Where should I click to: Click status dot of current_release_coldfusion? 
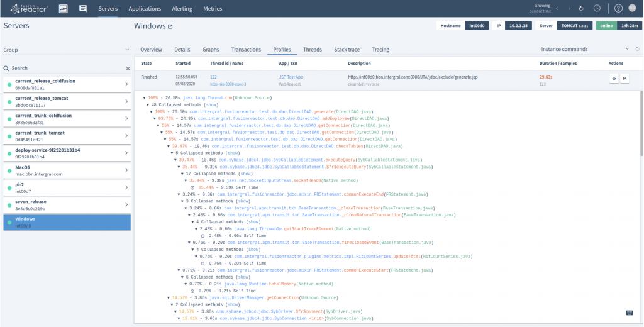pyautogui.click(x=9, y=84)
